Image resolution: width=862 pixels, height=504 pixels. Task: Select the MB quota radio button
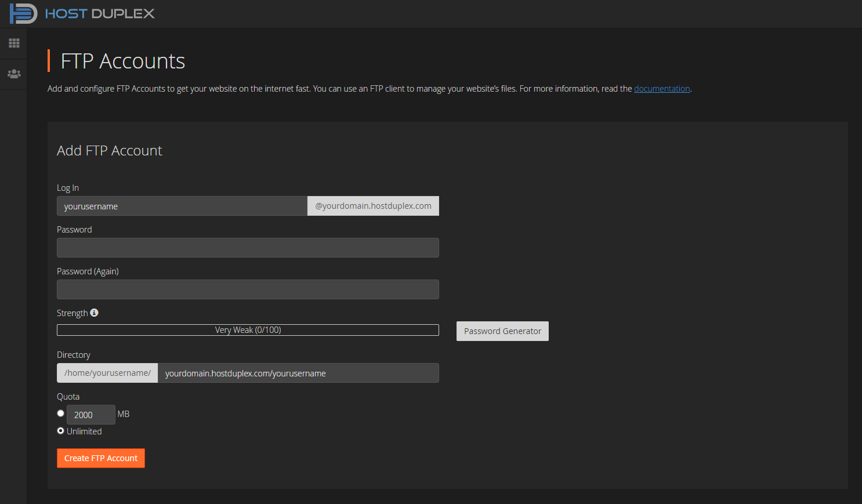point(60,413)
